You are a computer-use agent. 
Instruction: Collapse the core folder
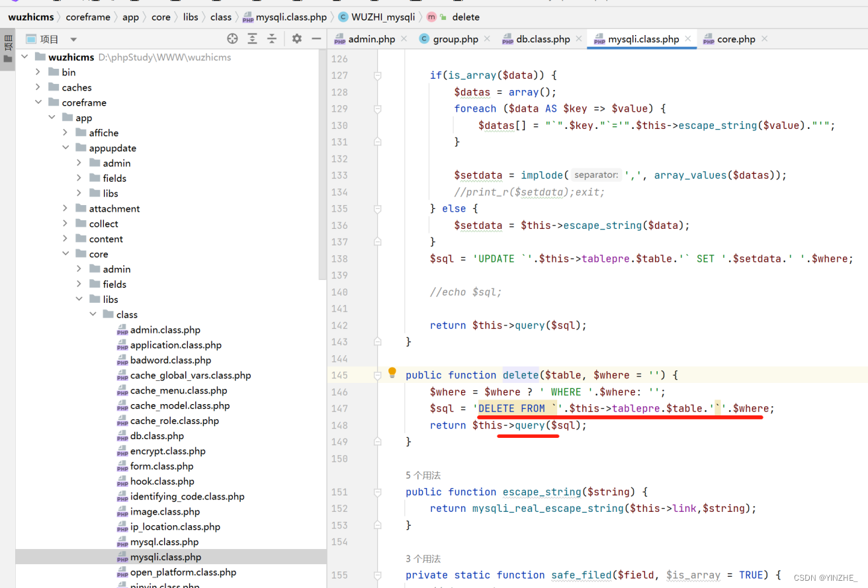(x=65, y=254)
